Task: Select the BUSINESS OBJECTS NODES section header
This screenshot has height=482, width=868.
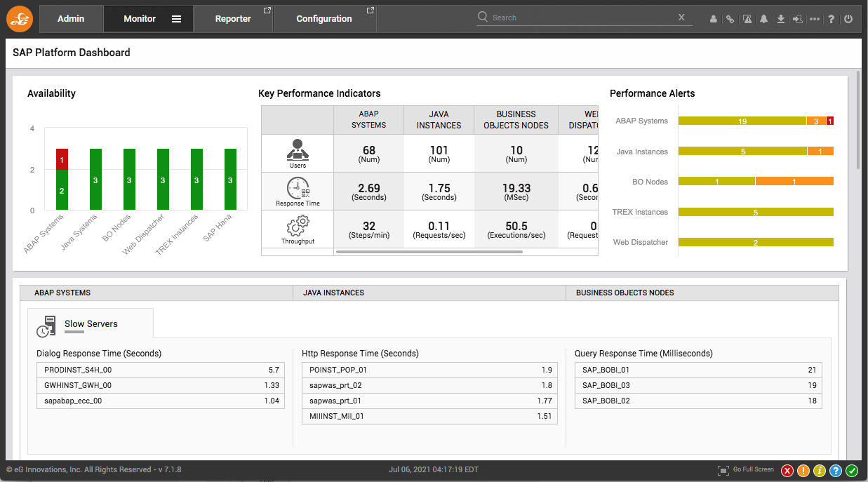Action: pyautogui.click(x=702, y=293)
